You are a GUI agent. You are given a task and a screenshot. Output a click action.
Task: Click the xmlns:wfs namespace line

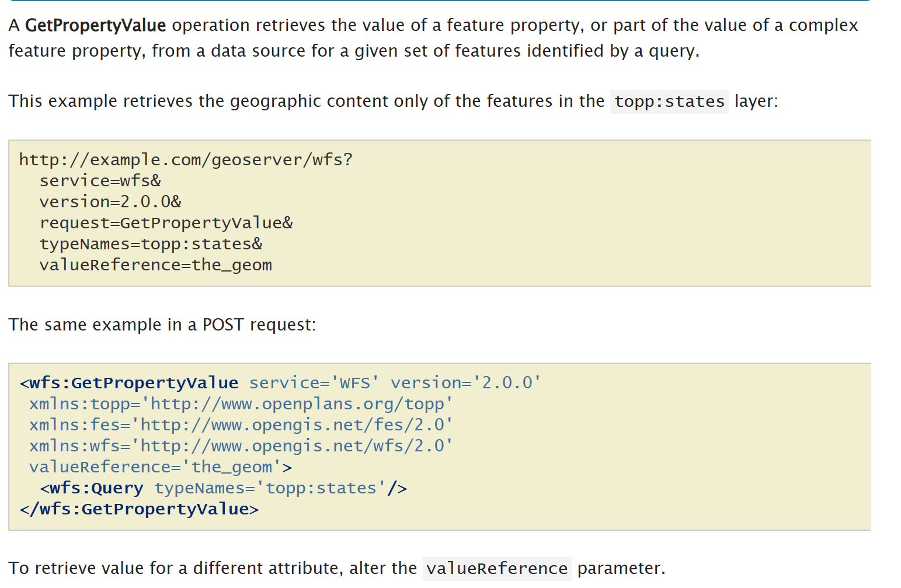[x=241, y=446]
